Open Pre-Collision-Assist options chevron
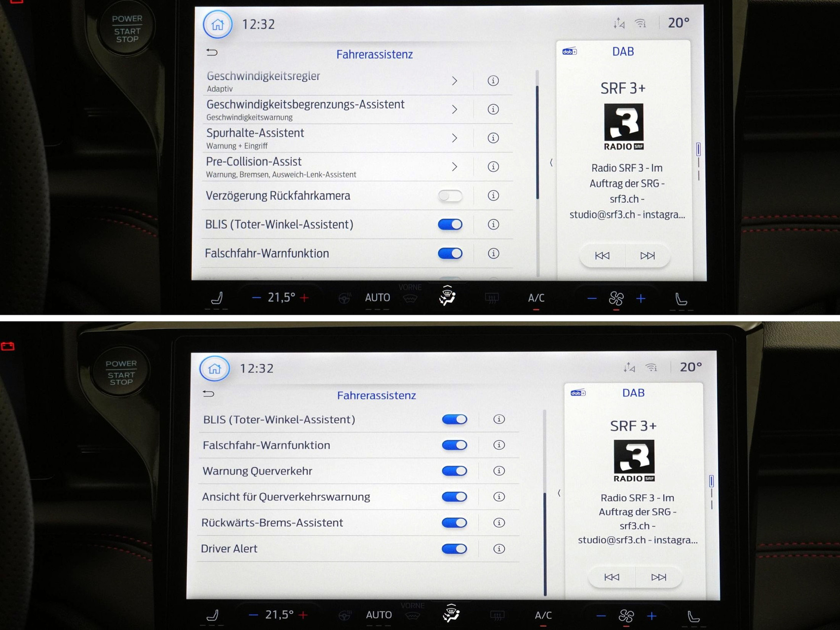This screenshot has height=630, width=840. [x=454, y=167]
